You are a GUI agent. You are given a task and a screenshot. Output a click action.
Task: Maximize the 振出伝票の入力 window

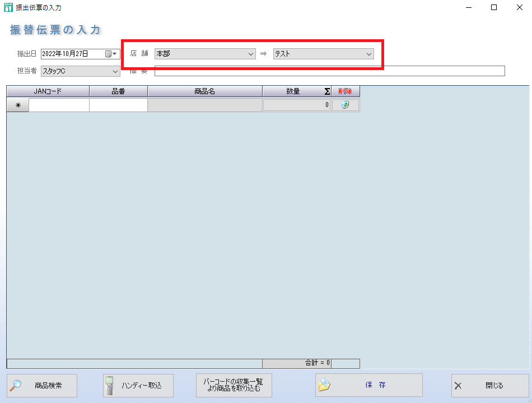pyautogui.click(x=494, y=8)
